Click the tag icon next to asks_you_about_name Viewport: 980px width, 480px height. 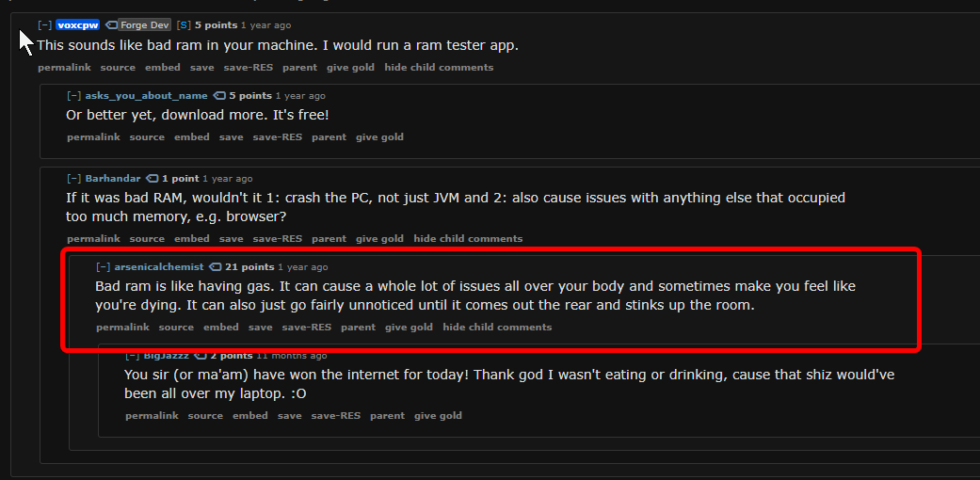pos(219,96)
